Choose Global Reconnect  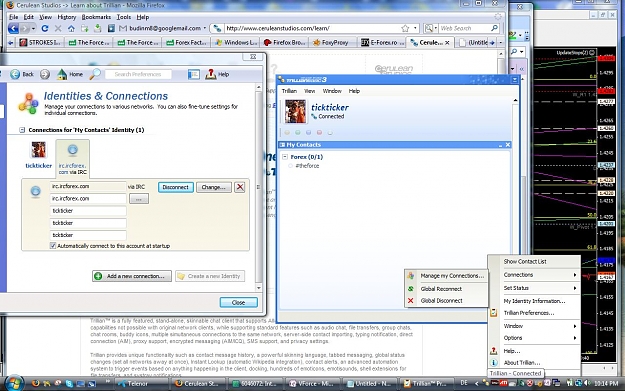tap(446, 289)
